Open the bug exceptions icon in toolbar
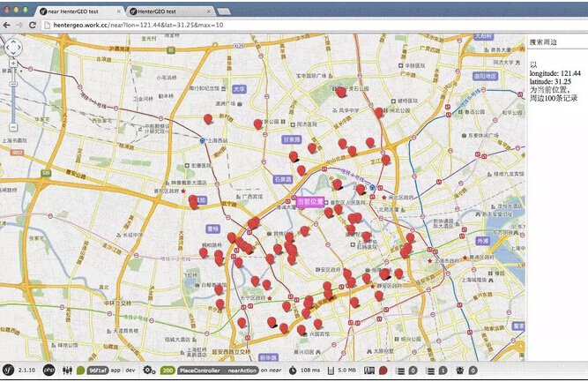 tap(460, 371)
